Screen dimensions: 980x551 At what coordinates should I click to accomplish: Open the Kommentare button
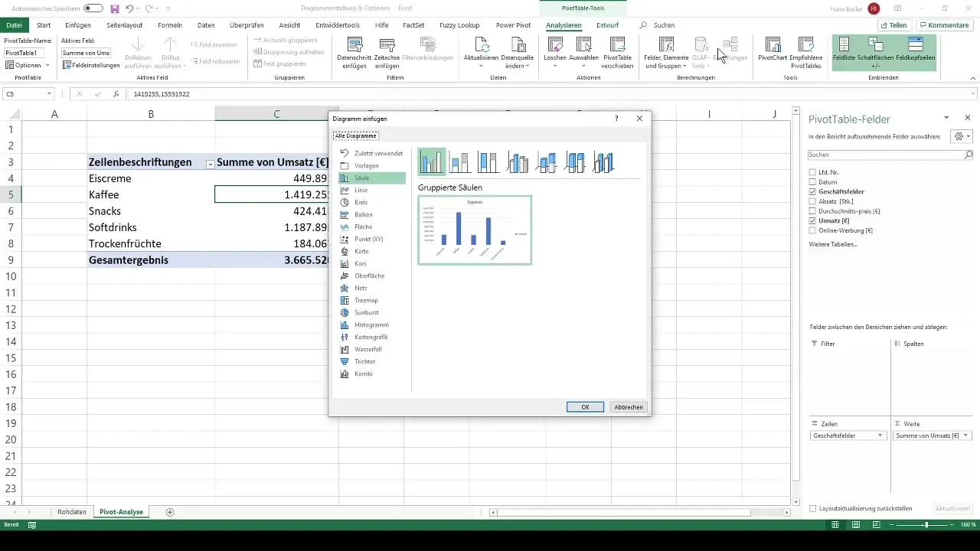[x=944, y=25]
